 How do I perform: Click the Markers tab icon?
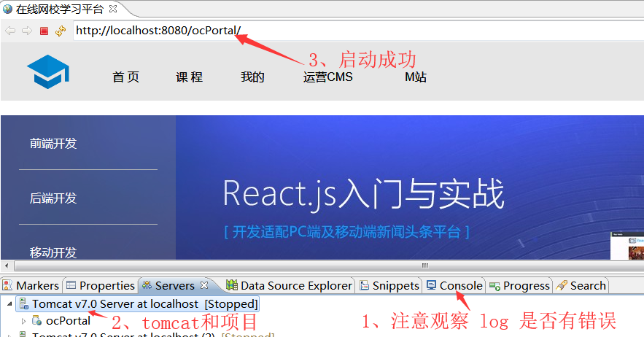[7, 284]
